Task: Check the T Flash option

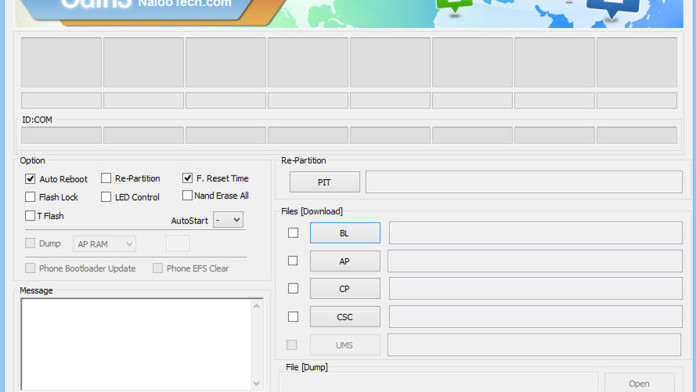Action: click(30, 216)
